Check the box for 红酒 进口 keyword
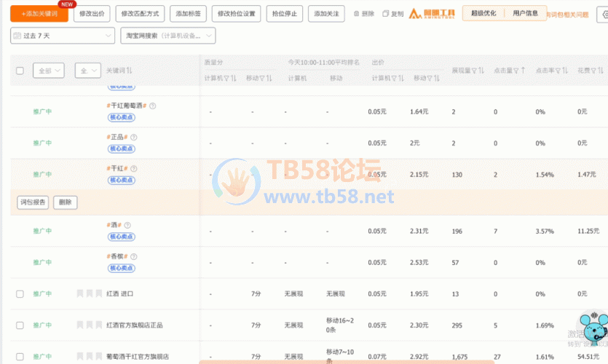 coord(20,293)
